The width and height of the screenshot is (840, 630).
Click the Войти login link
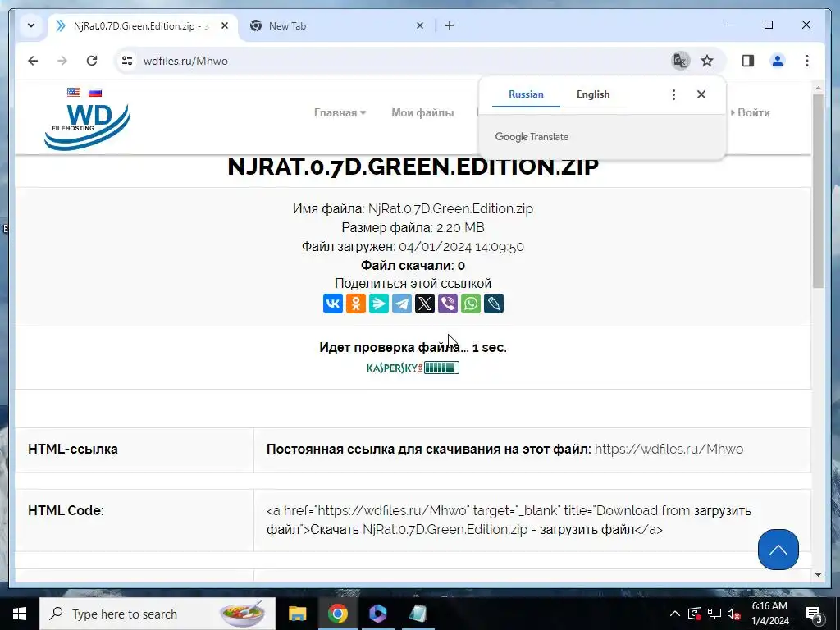point(751,112)
